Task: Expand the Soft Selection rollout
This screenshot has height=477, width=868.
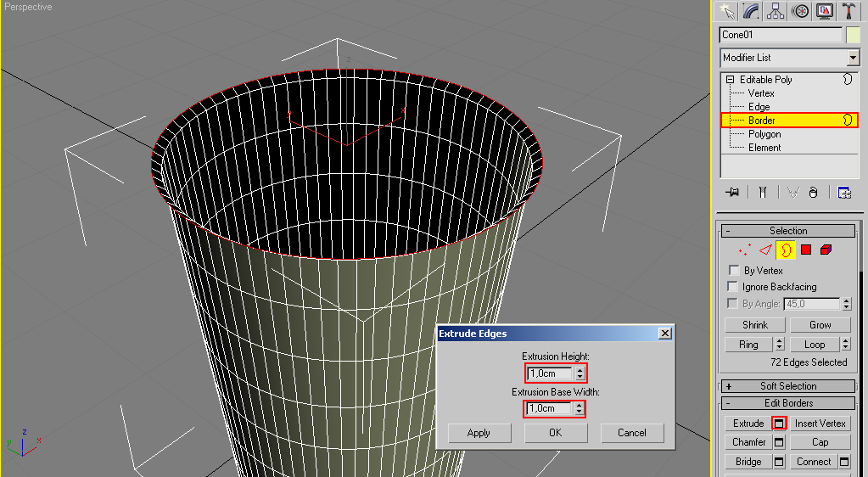Action: [x=788, y=386]
